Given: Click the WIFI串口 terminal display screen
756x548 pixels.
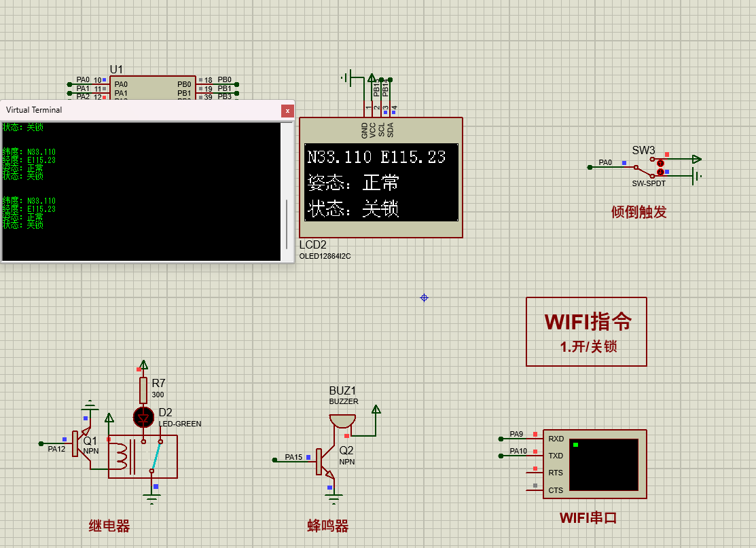Looking at the screenshot, I should coord(603,464).
